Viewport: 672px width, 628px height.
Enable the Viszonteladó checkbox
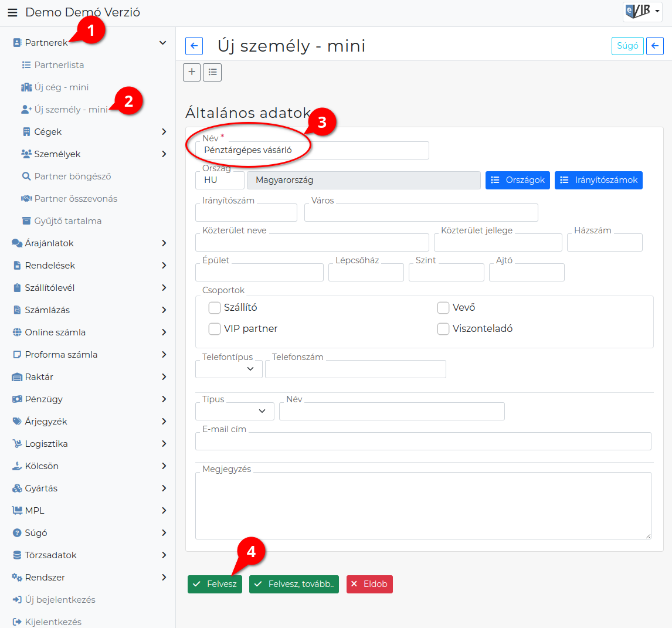click(x=443, y=329)
